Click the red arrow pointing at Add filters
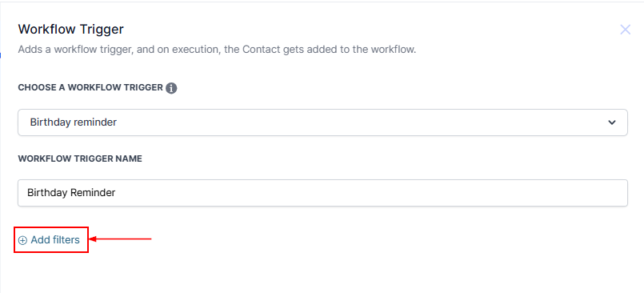The width and height of the screenshot is (644, 293). pyautogui.click(x=121, y=239)
